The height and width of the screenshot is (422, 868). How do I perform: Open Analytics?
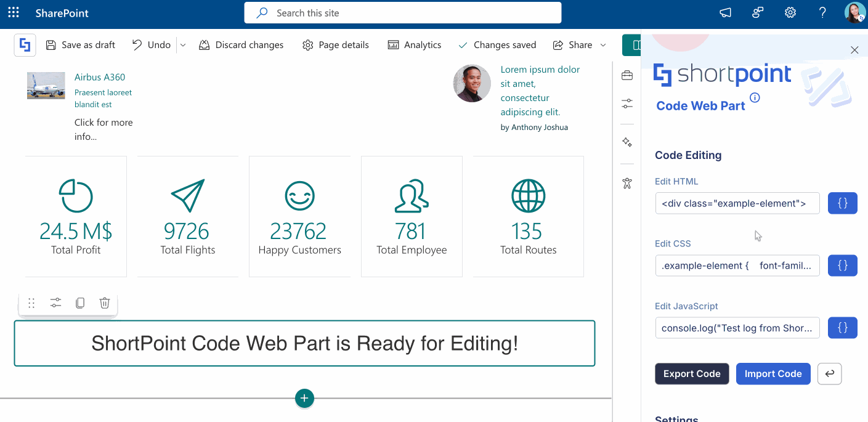[x=414, y=45]
